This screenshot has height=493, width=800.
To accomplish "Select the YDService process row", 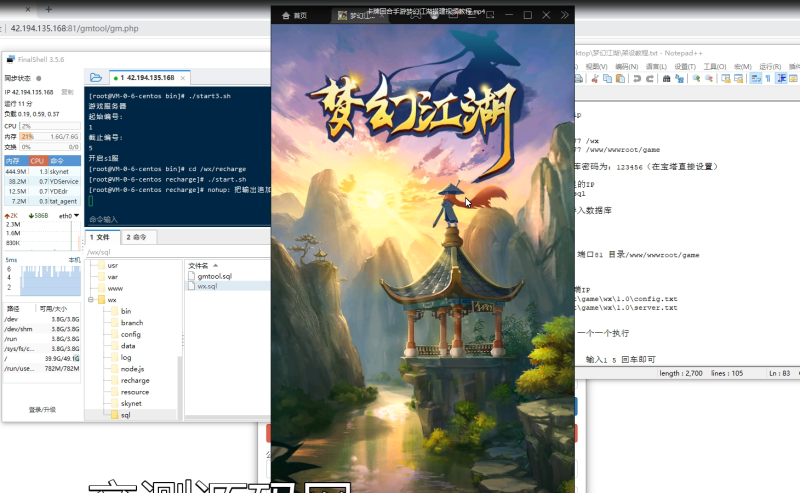I will click(42, 181).
